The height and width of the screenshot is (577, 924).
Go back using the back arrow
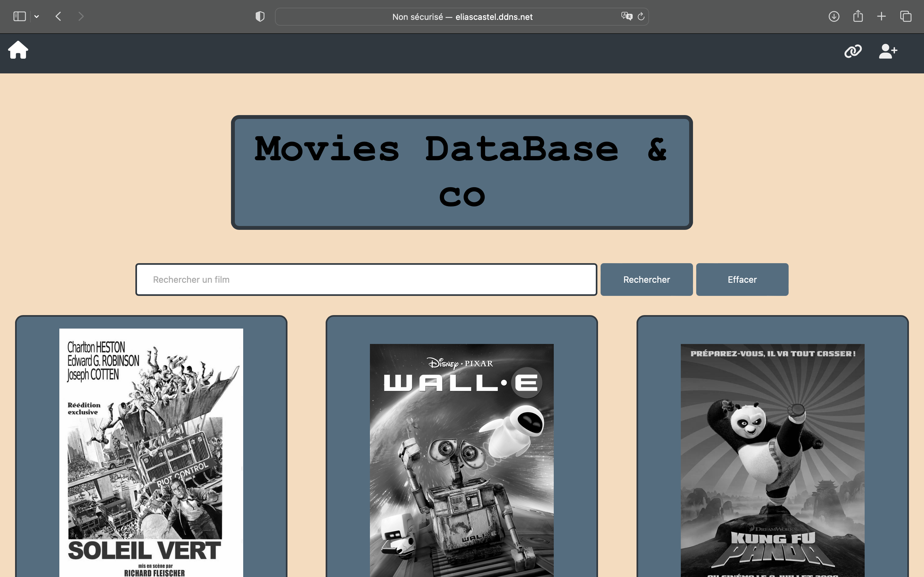(58, 16)
